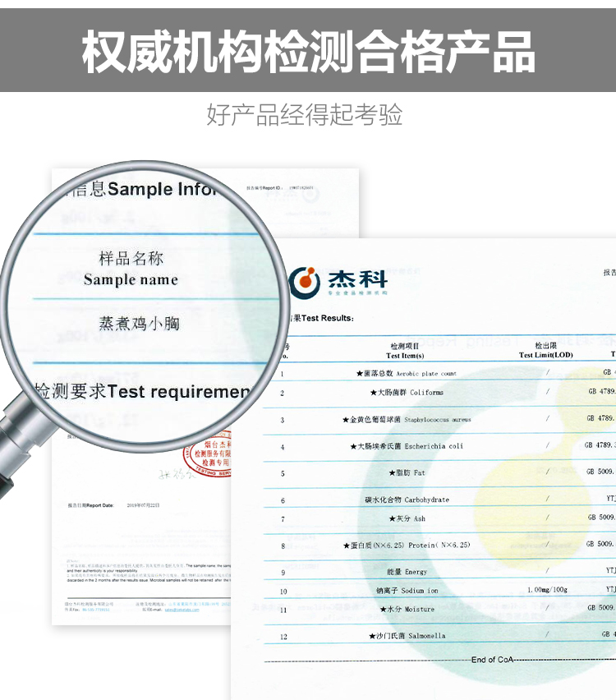Click the '检测要求Test requirement' heading

point(143,392)
